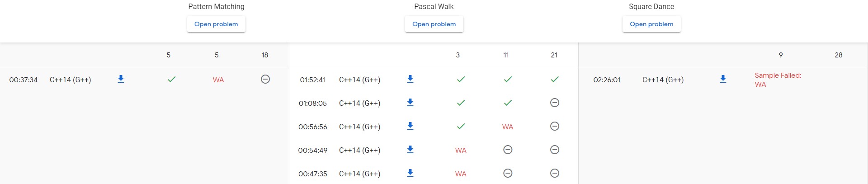Click the 01:52:41 submission timestamp
868x184 pixels.
pyautogui.click(x=313, y=80)
